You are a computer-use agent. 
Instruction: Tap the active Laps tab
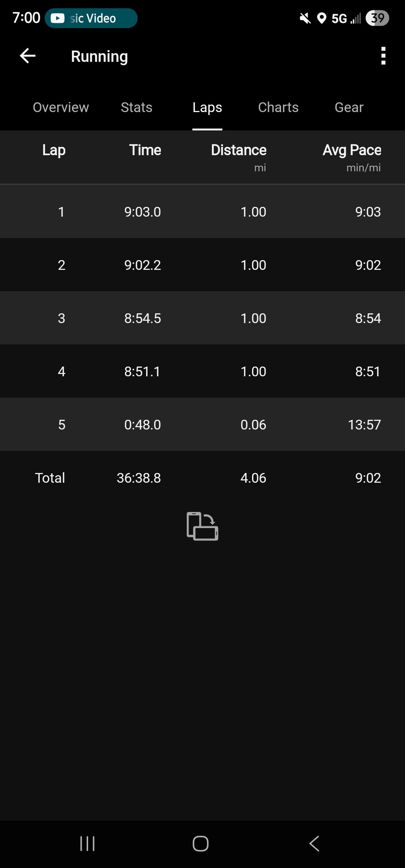coord(207,108)
